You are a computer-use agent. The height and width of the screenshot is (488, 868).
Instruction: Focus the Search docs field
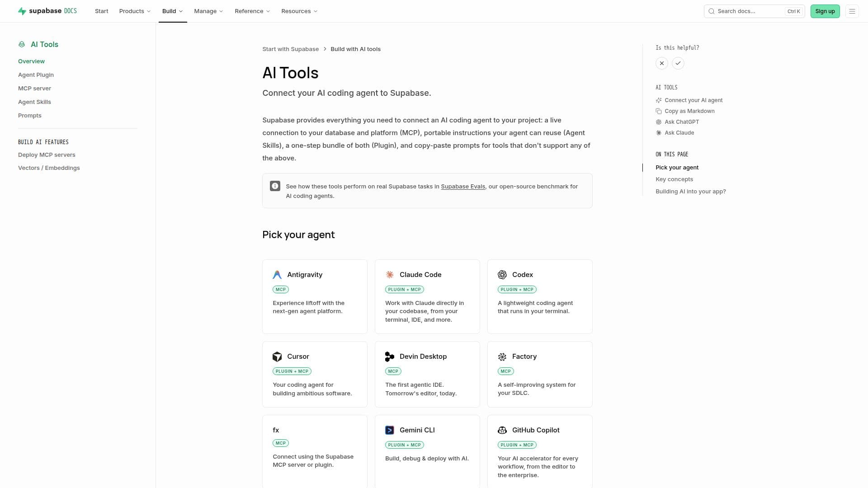point(754,11)
